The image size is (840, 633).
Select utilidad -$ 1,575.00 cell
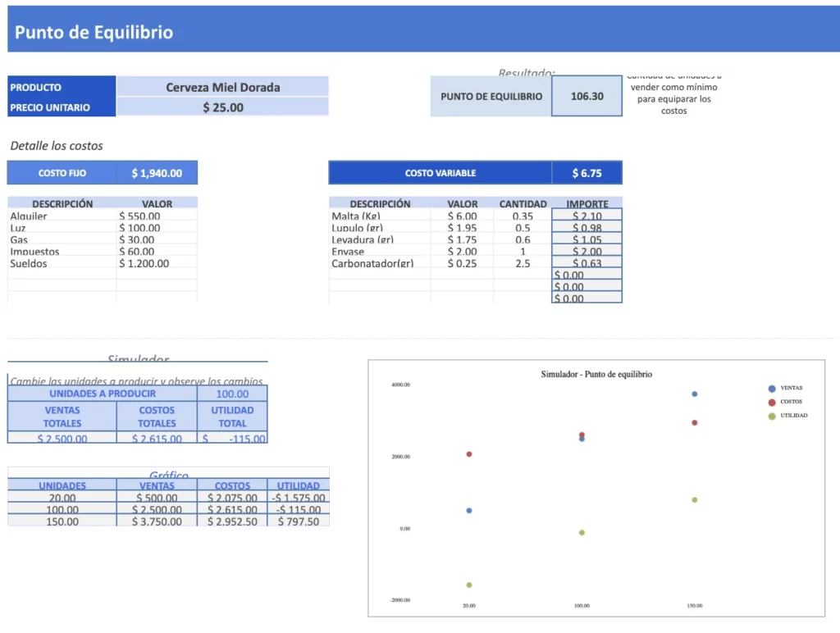point(299,498)
